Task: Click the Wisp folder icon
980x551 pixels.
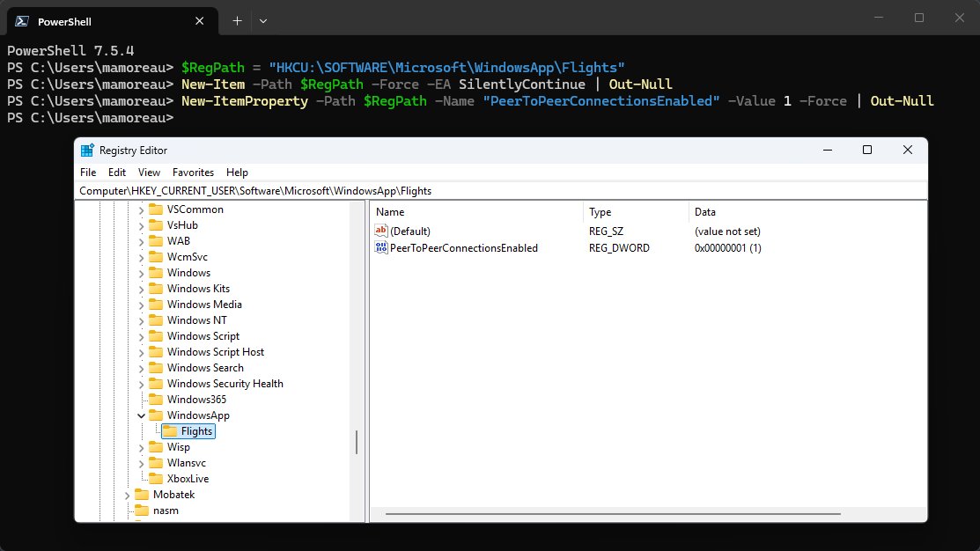Action: [156, 447]
